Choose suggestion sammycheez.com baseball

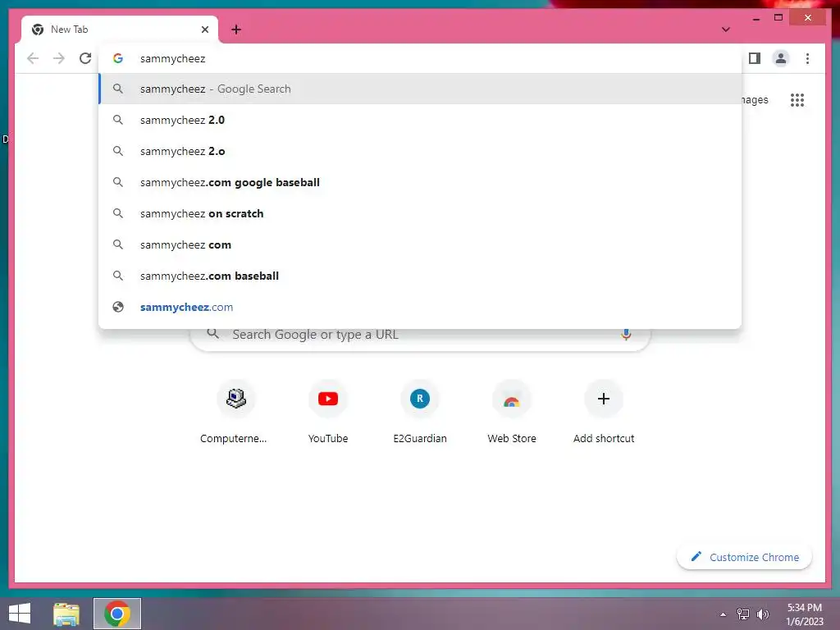pos(420,276)
